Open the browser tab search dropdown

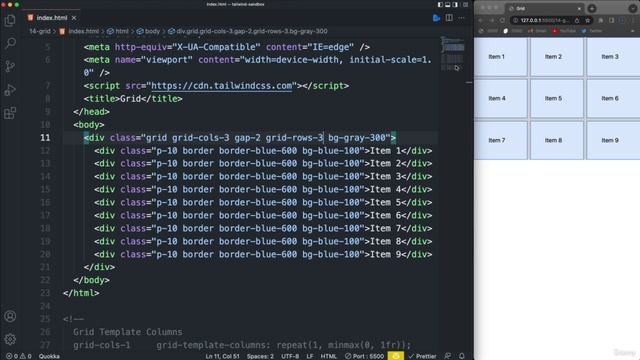(633, 9)
